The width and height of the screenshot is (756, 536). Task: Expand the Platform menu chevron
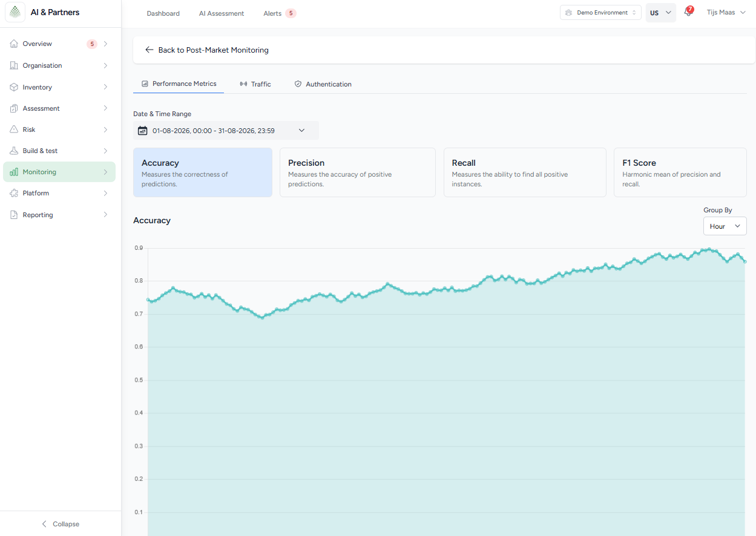[x=105, y=193]
